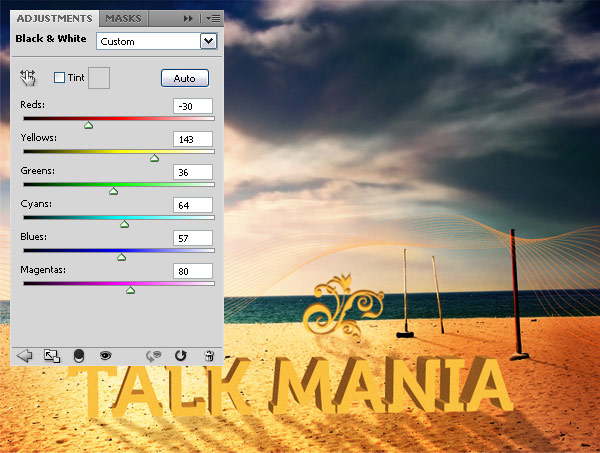Select the Adjustments tab
Image resolution: width=600 pixels, height=453 pixels.
pos(54,18)
